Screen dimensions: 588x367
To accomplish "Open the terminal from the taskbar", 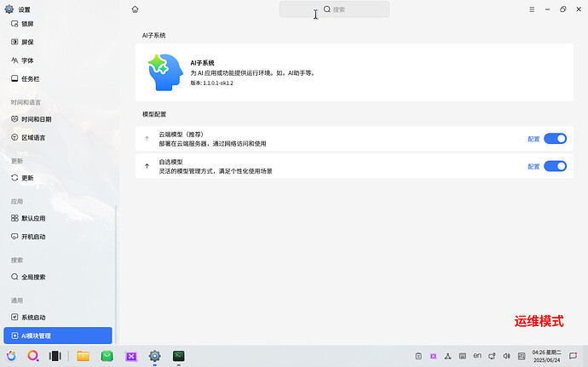I will [x=178, y=356].
